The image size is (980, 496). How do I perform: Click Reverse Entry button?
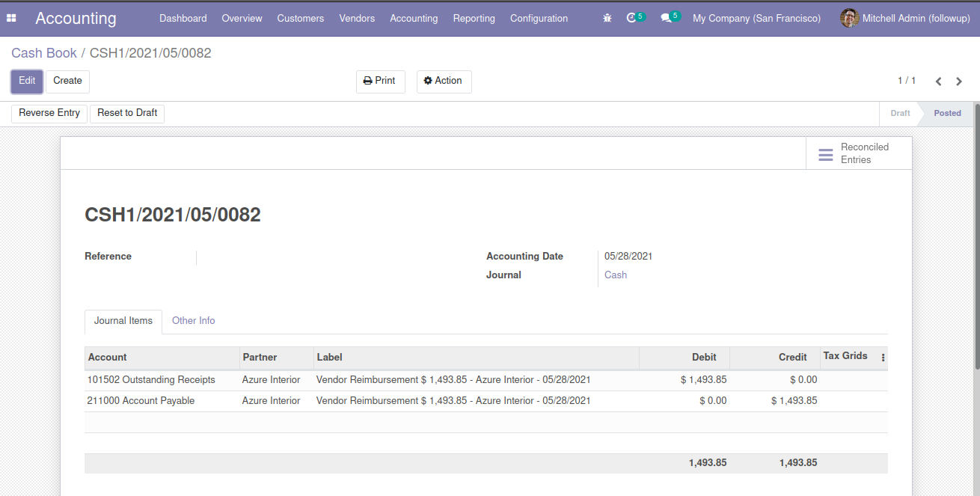pyautogui.click(x=49, y=113)
